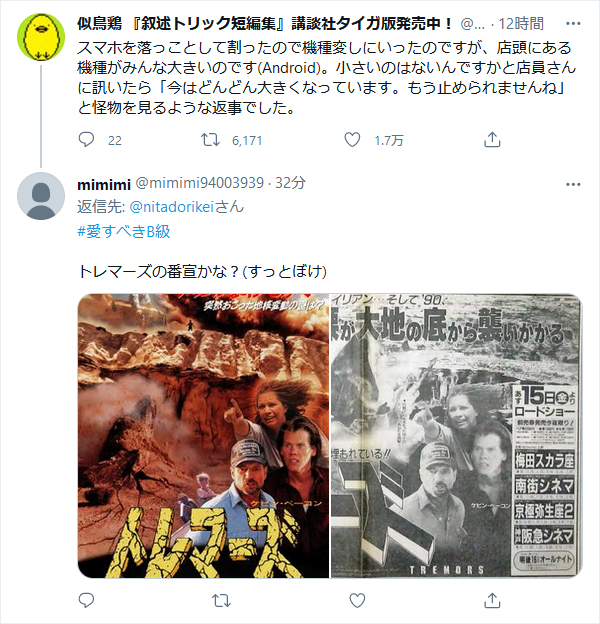Open the 32分 timestamp of the reply
The width and height of the screenshot is (600, 624).
tap(290, 183)
